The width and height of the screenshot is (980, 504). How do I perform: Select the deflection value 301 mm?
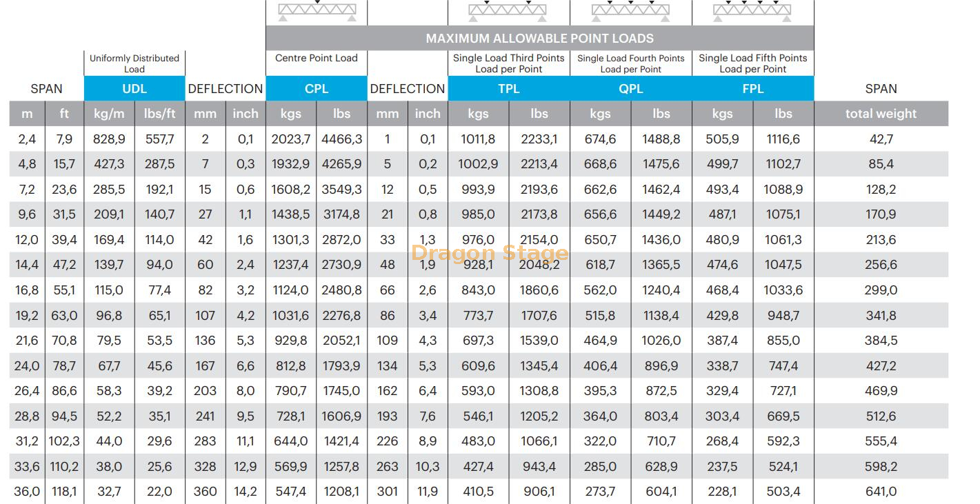pyautogui.click(x=388, y=492)
